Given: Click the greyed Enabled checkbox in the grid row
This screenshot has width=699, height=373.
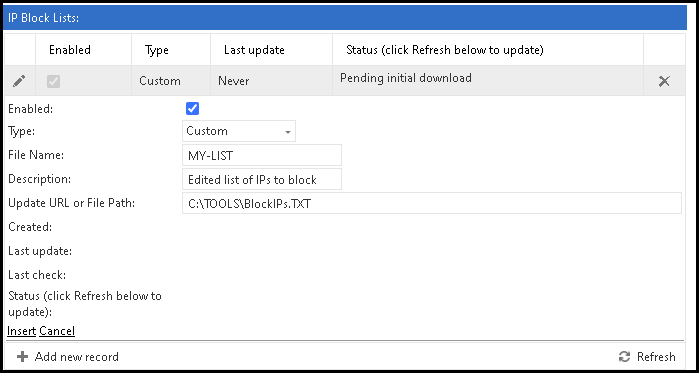Looking at the screenshot, I should coord(53,81).
